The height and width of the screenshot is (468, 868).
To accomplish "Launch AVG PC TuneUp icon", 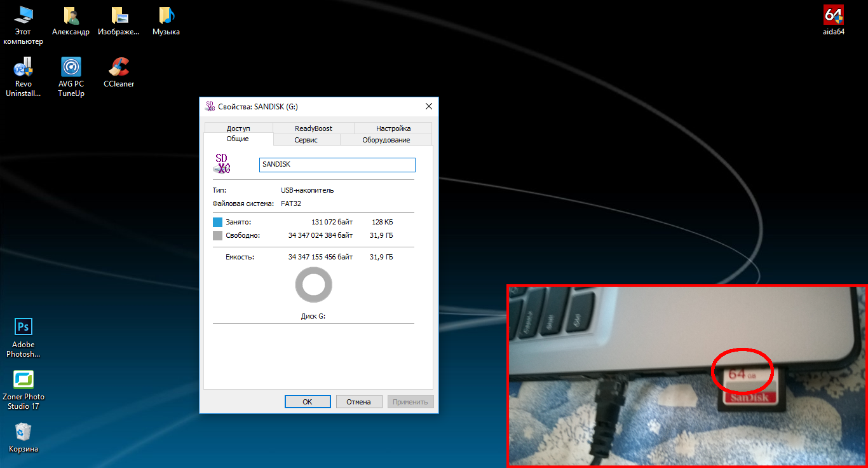I will [71, 78].
